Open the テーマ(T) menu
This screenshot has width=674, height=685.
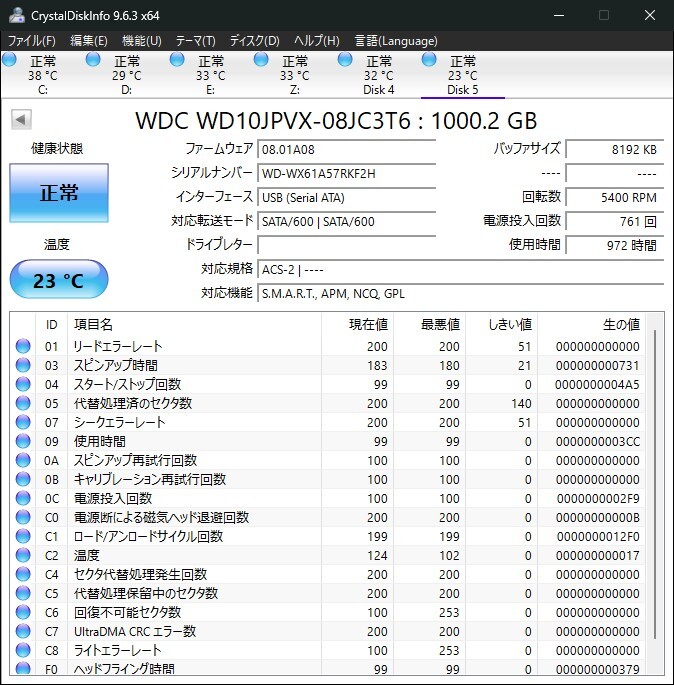point(196,41)
